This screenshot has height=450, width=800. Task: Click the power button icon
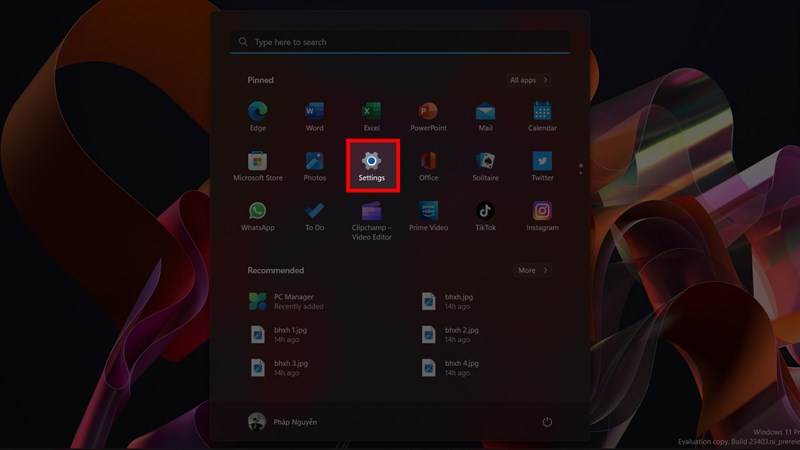(547, 422)
